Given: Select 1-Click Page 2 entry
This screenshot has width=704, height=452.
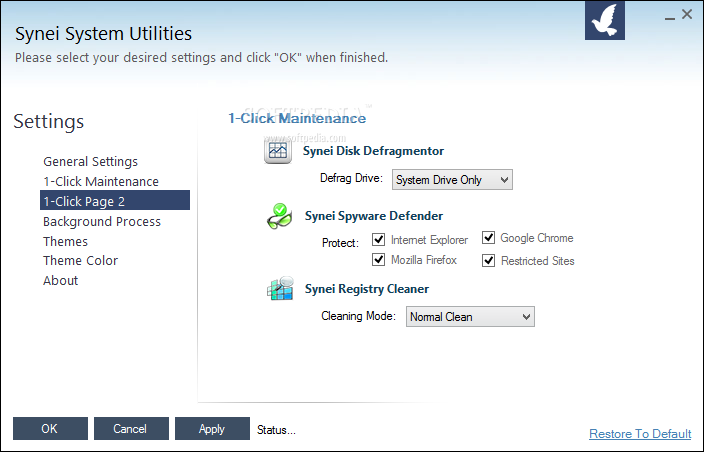Looking at the screenshot, I should point(115,200).
